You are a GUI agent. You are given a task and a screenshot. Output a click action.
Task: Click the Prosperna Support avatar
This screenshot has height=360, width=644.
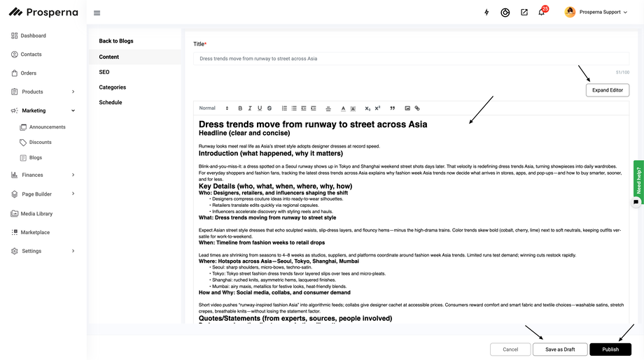(x=570, y=13)
